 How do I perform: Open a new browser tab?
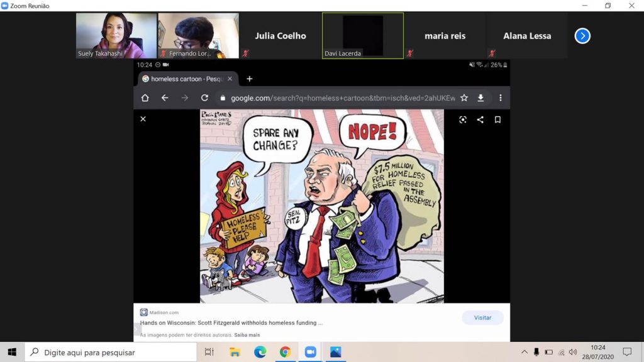point(249,79)
